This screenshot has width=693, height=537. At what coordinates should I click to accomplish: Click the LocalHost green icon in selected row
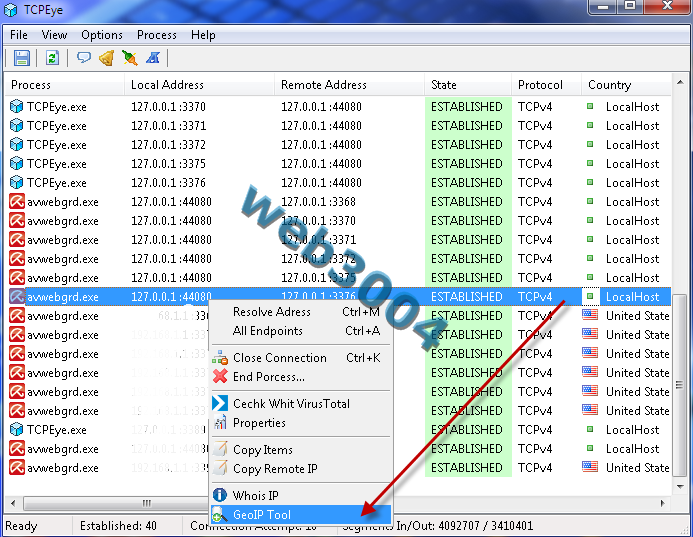click(x=590, y=296)
